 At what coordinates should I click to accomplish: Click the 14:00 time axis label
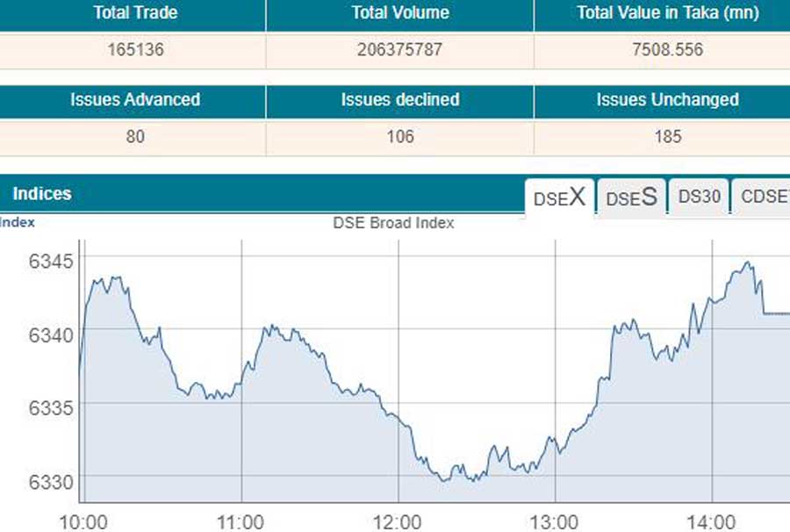[711, 520]
